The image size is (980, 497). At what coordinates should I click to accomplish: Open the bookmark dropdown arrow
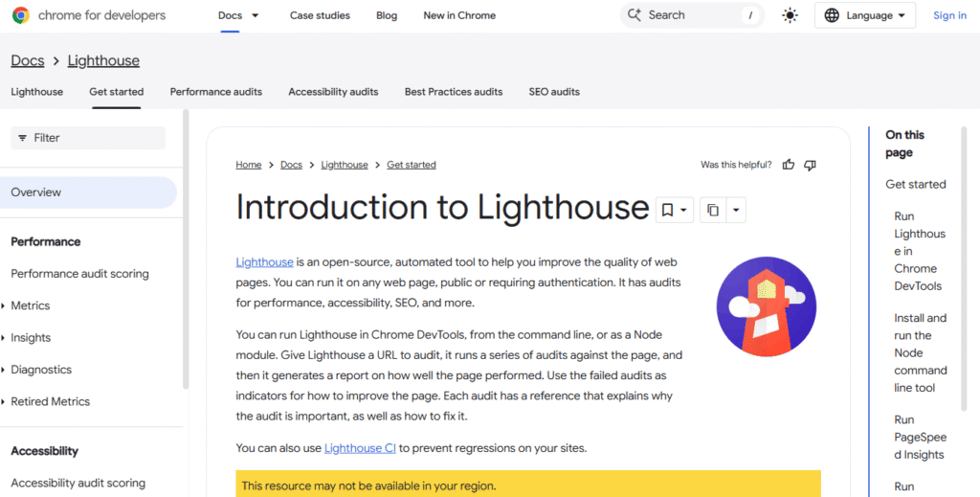(683, 210)
